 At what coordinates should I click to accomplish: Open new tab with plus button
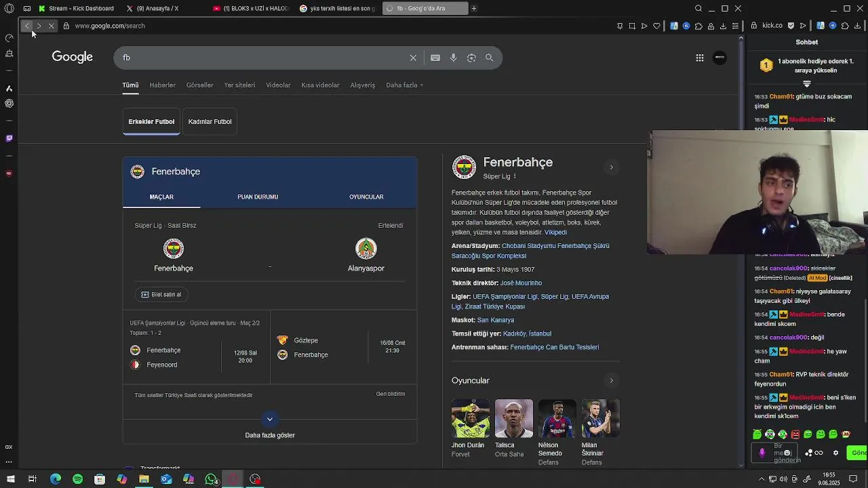pyautogui.click(x=474, y=8)
